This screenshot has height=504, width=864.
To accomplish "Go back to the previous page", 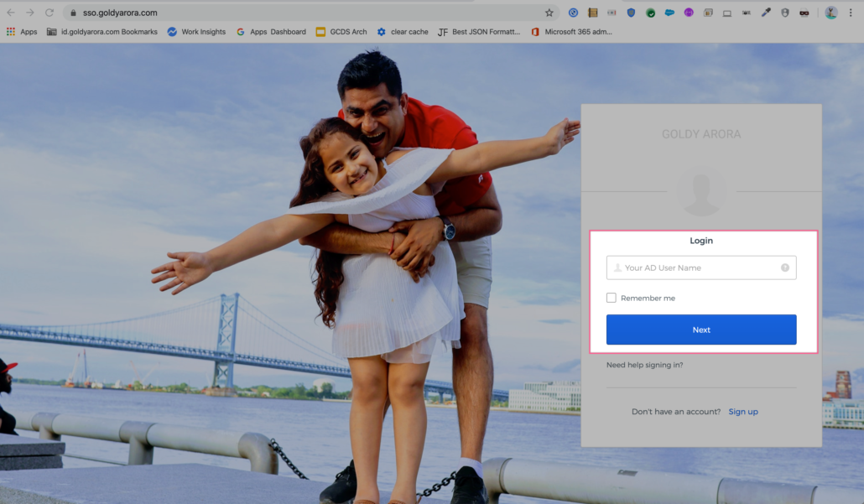I will [11, 13].
